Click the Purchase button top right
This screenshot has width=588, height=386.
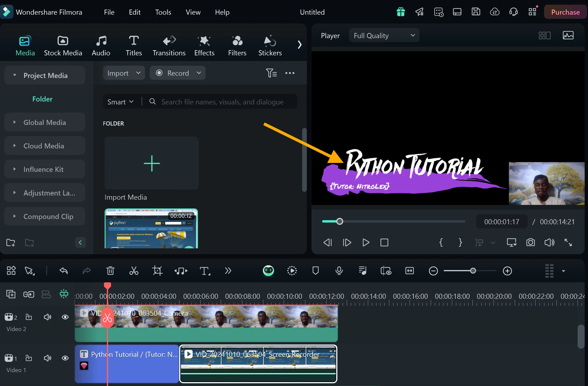pos(565,12)
